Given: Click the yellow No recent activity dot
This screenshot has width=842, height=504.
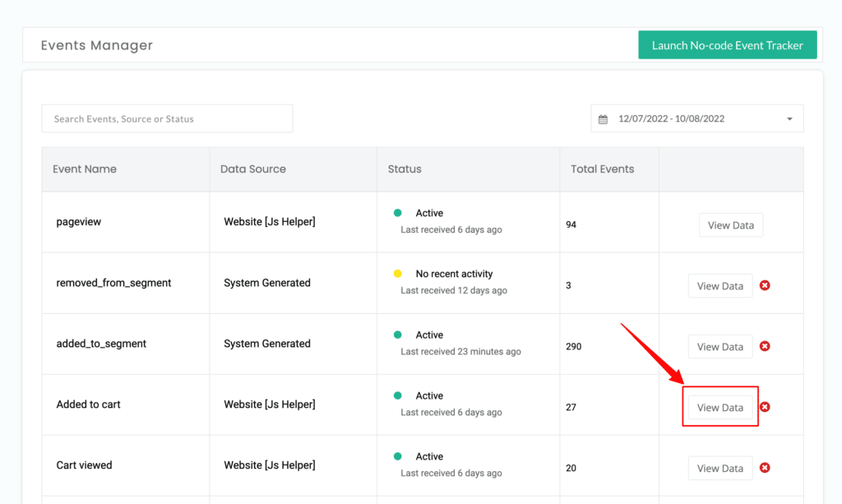Looking at the screenshot, I should 397,273.
